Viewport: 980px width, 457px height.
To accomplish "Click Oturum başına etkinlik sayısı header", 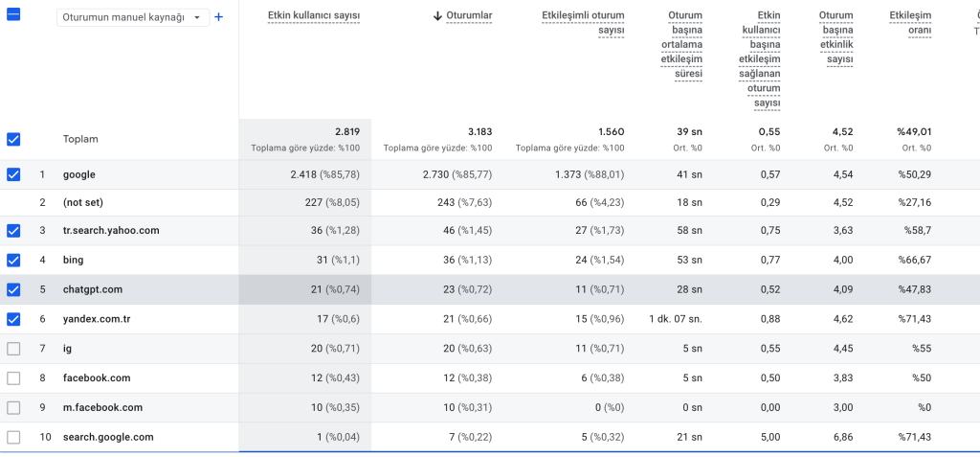I will 835,37.
